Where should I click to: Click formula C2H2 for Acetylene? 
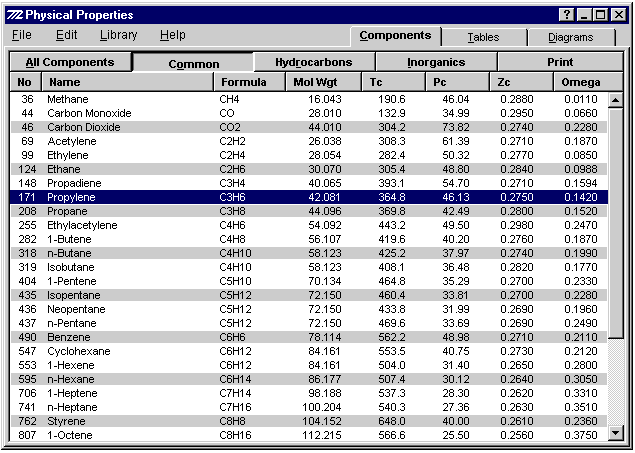pyautogui.click(x=232, y=141)
